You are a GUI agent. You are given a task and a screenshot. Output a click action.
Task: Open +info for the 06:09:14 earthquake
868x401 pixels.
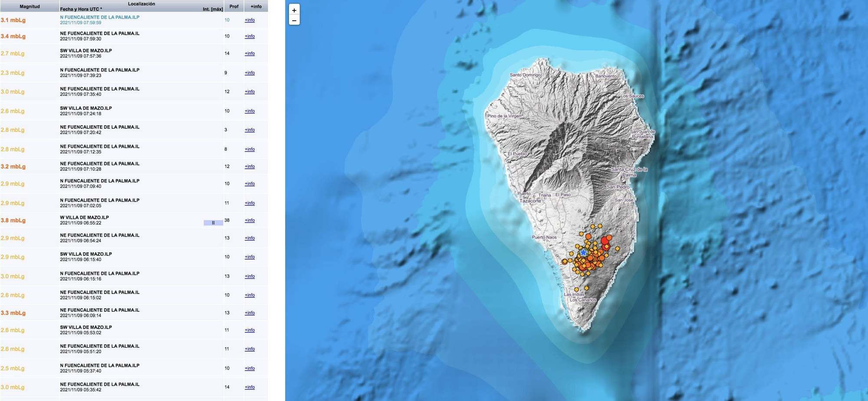point(250,313)
